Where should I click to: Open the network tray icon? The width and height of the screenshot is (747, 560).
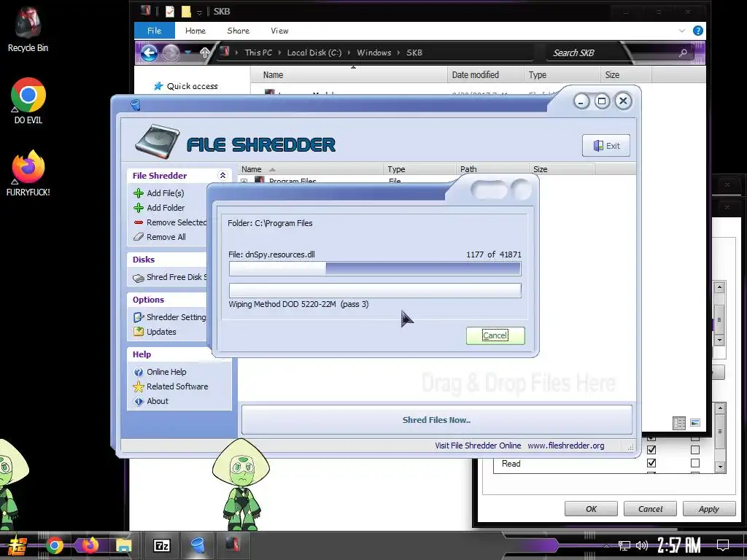click(624, 545)
